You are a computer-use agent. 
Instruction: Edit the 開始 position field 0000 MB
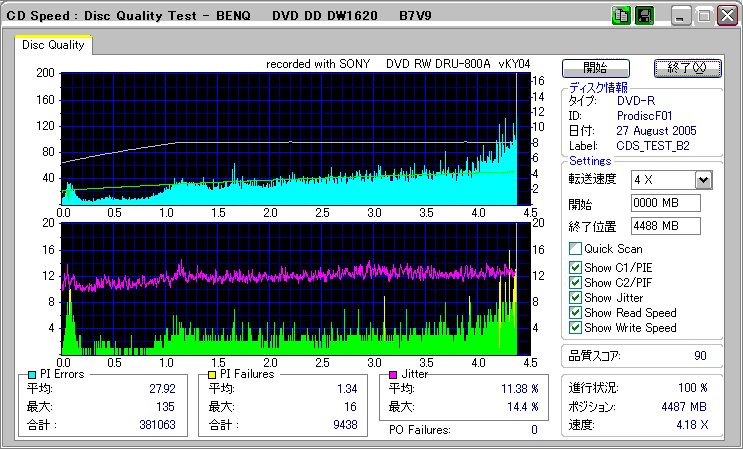[x=666, y=203]
